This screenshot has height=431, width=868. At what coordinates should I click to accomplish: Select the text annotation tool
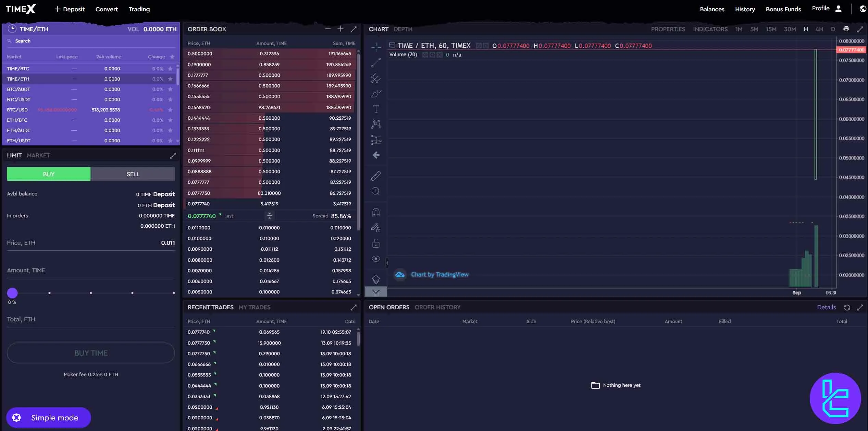point(376,109)
